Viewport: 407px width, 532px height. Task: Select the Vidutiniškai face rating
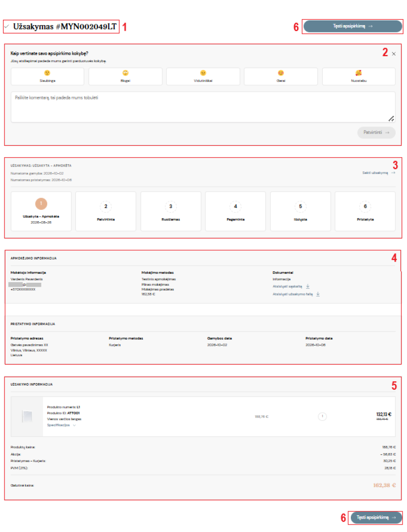203,76
